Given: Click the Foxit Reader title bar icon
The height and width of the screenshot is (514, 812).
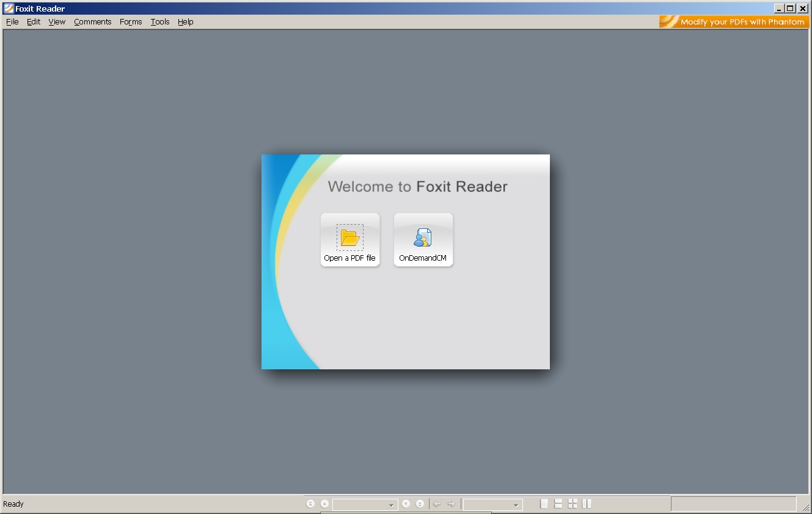Looking at the screenshot, I should pos(9,9).
